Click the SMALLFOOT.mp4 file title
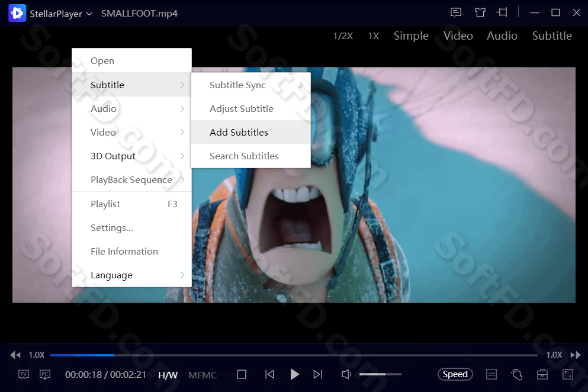The width and height of the screenshot is (588, 392). pos(139,14)
